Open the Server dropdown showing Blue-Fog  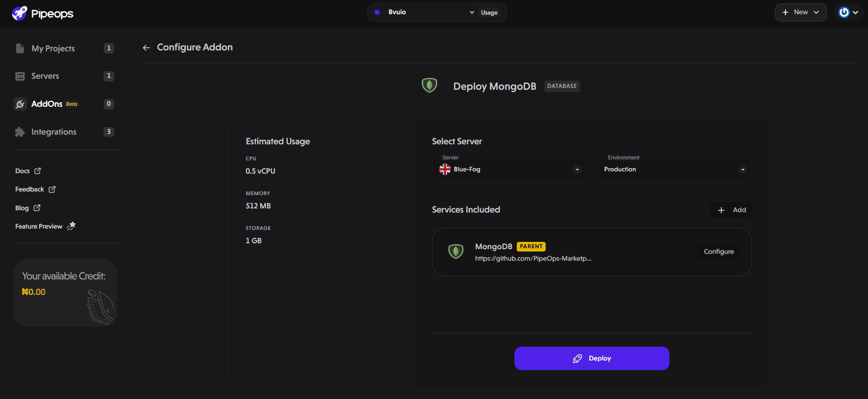[x=509, y=169]
